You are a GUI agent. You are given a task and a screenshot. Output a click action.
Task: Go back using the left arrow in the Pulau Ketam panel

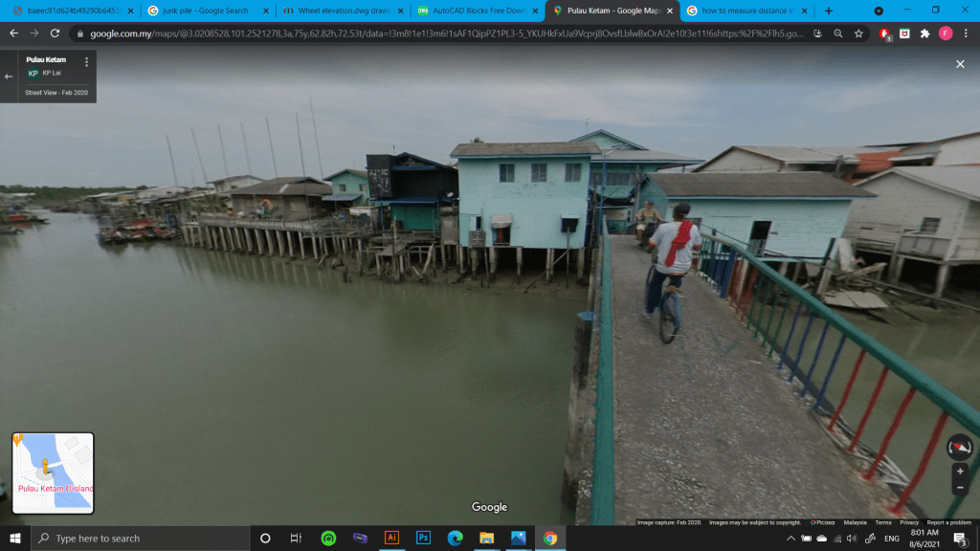click(10, 77)
